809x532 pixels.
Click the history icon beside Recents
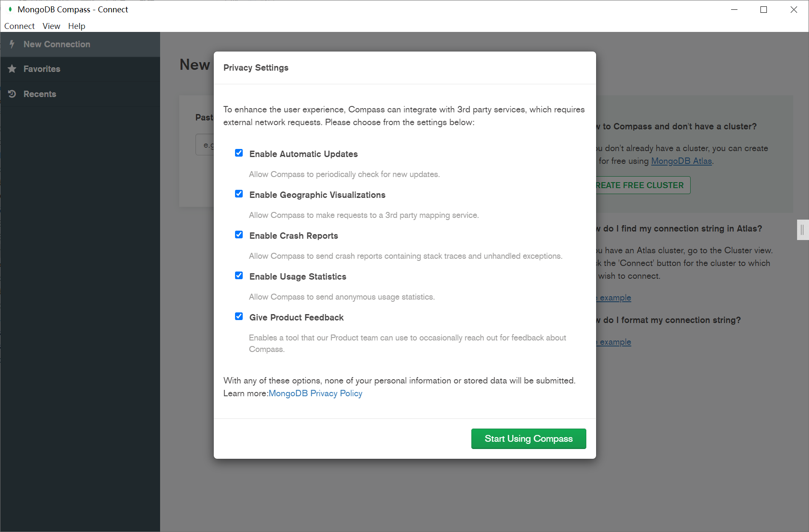[12, 94]
